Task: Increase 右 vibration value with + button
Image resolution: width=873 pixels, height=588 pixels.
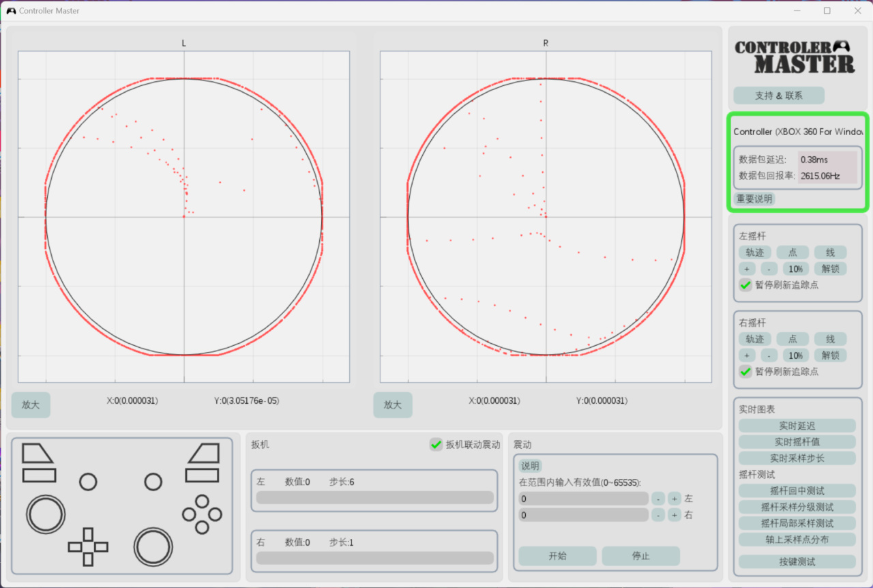Action: [x=675, y=515]
